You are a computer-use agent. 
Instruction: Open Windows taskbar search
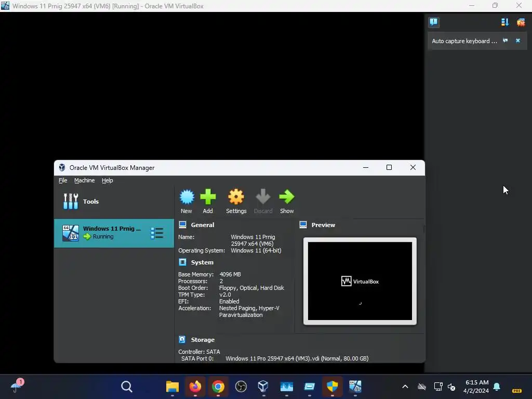click(127, 387)
